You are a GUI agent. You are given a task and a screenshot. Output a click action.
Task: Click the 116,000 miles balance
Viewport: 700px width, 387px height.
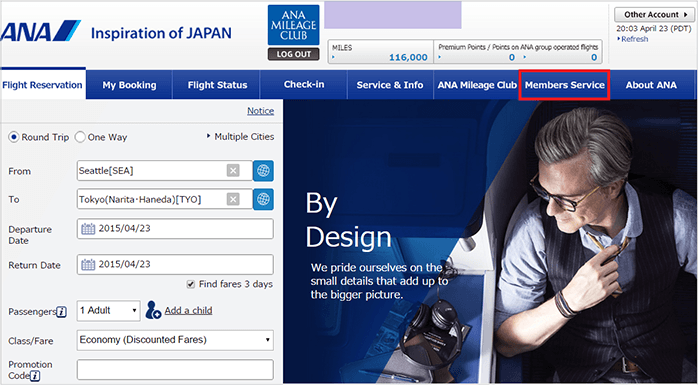tap(408, 57)
